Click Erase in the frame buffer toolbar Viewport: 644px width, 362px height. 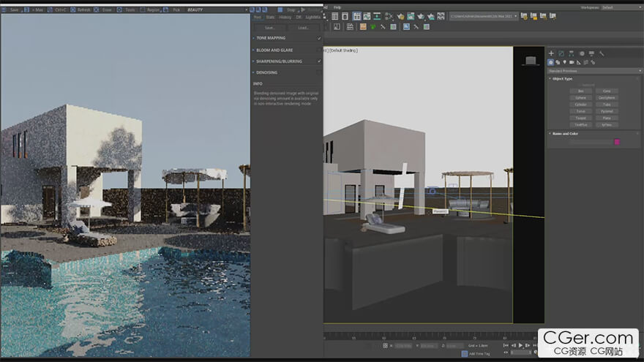[103, 10]
